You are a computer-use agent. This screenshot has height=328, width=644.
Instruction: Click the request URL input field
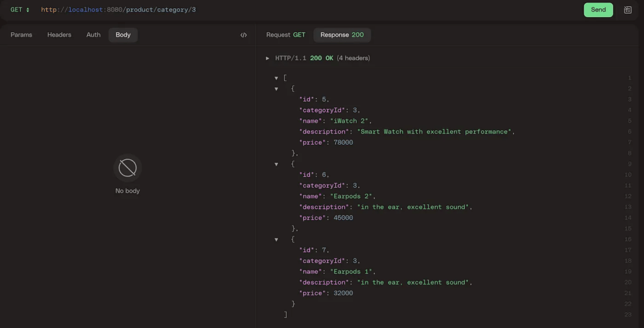click(x=252, y=10)
